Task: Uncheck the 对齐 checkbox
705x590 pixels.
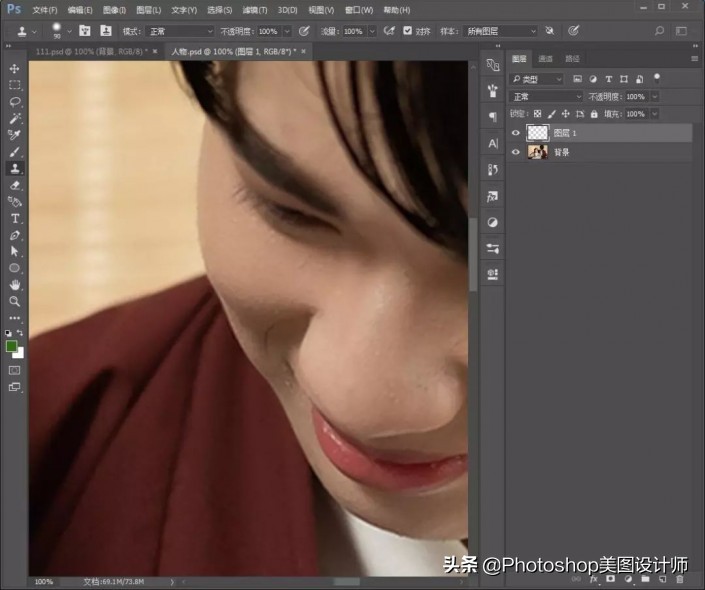Action: pyautogui.click(x=407, y=31)
